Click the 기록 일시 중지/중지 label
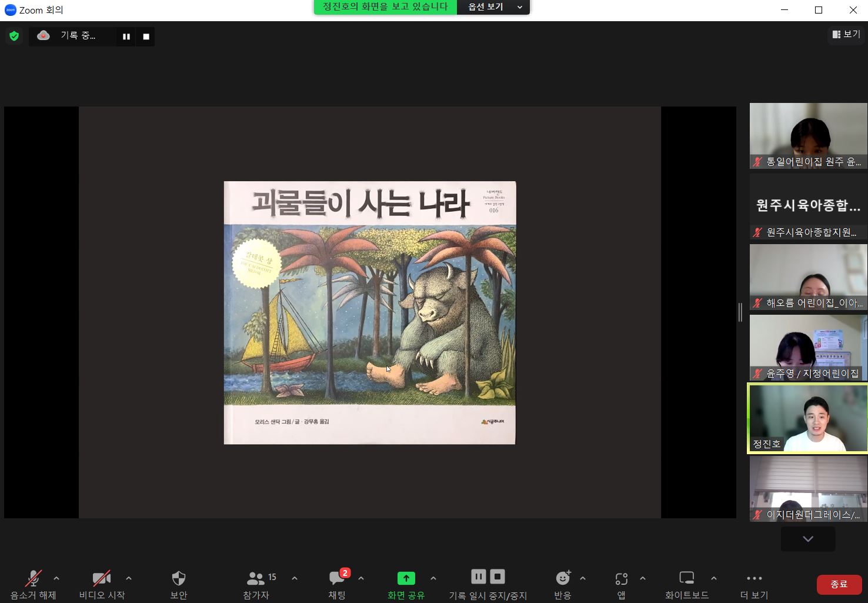Image resolution: width=868 pixels, height=603 pixels. (x=488, y=595)
